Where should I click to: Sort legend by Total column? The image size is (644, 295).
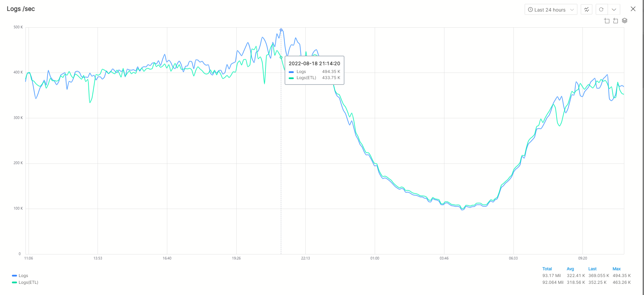547,269
